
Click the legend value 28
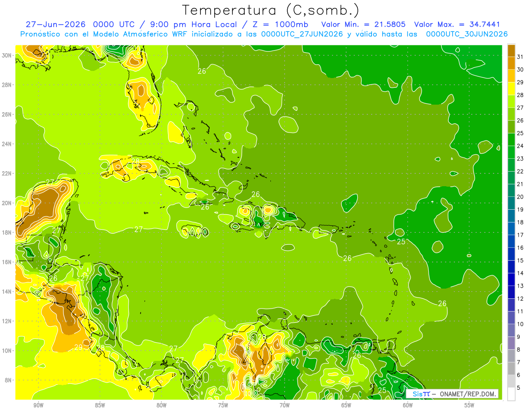pyautogui.click(x=520, y=95)
